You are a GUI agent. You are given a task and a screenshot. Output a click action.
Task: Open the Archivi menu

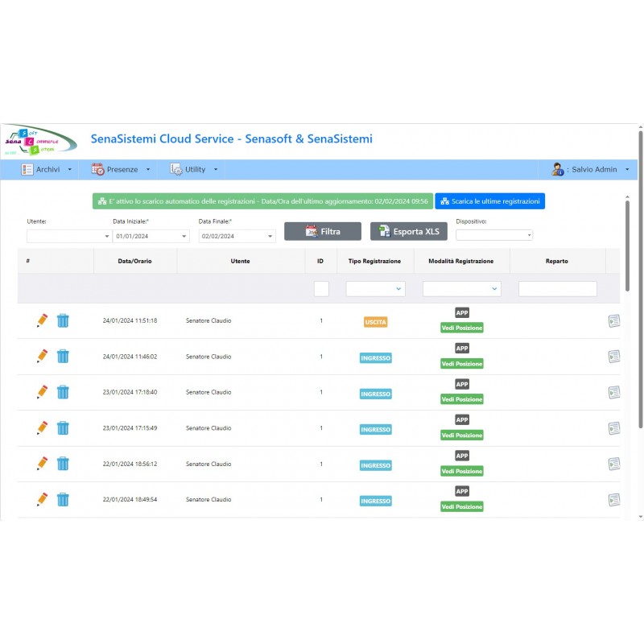click(47, 169)
